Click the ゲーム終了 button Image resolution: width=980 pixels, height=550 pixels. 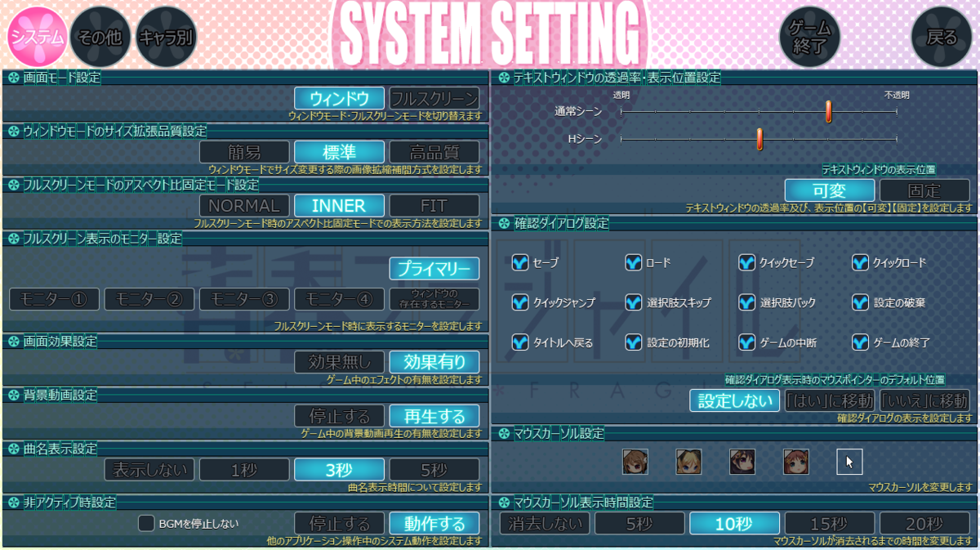809,37
